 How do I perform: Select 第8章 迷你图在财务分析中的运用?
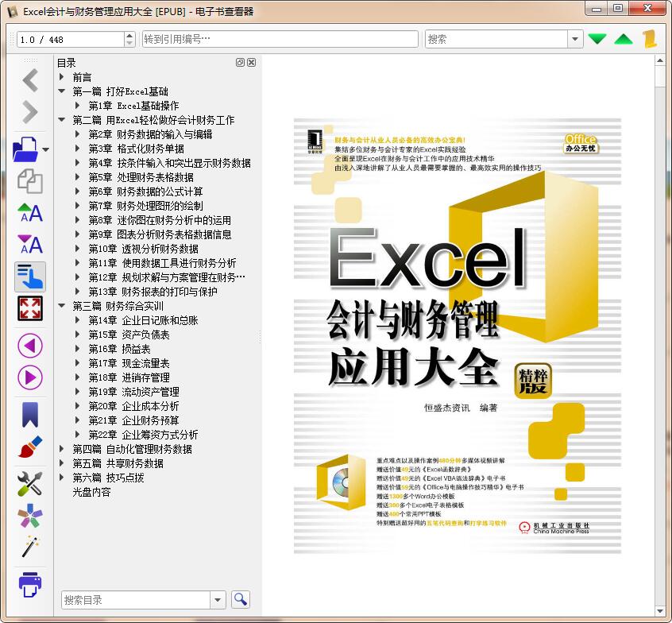tap(160, 220)
